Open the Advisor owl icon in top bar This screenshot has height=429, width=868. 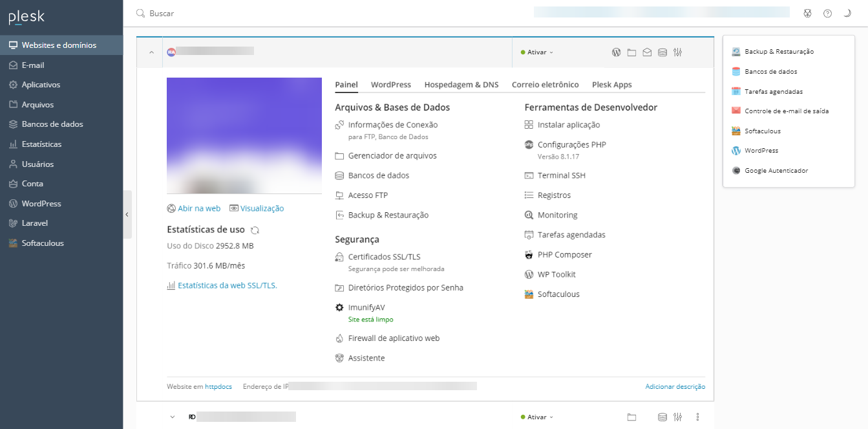point(807,13)
